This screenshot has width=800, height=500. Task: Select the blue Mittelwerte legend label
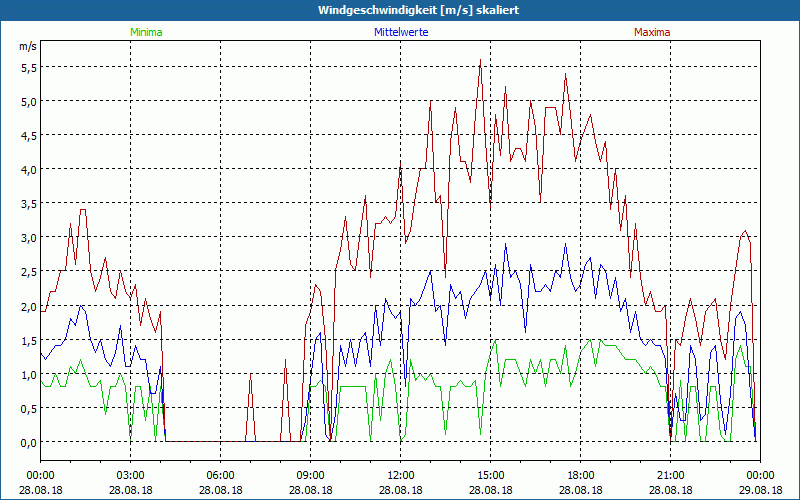click(x=401, y=32)
